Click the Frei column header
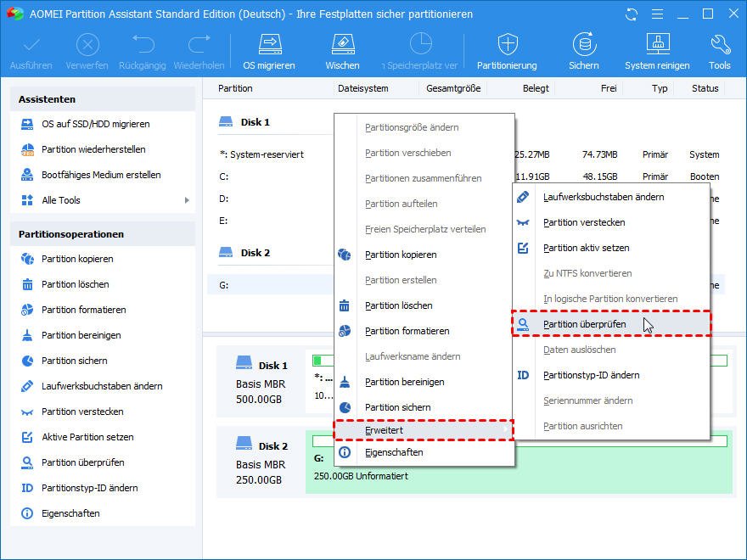 click(x=609, y=88)
